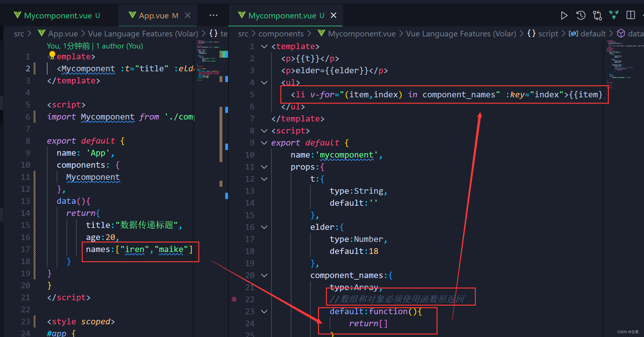
Task: Click 'name: App' in left editor
Action: pos(86,153)
